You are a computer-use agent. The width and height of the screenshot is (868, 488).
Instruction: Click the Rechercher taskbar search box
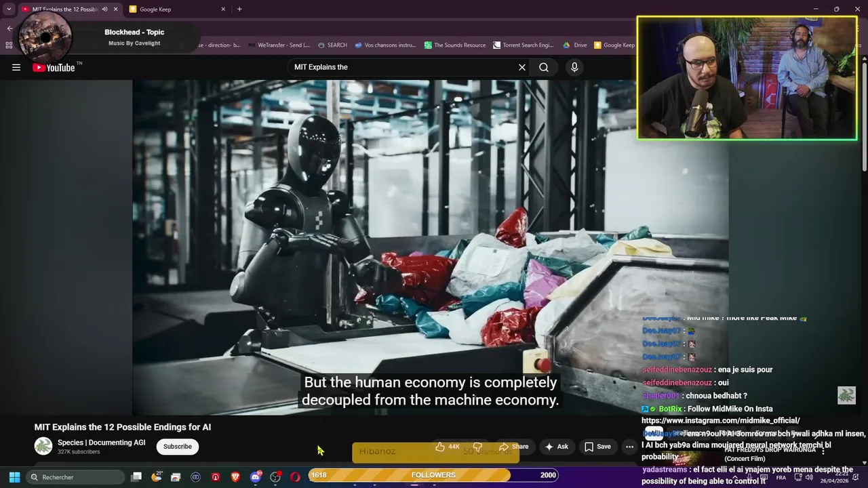click(x=76, y=477)
